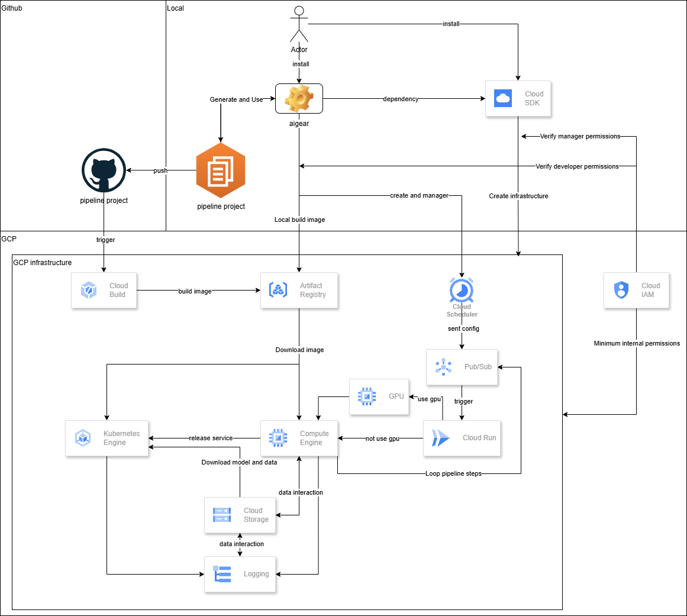687x616 pixels.
Task: Select the 'use gpu' label
Action: click(x=430, y=399)
